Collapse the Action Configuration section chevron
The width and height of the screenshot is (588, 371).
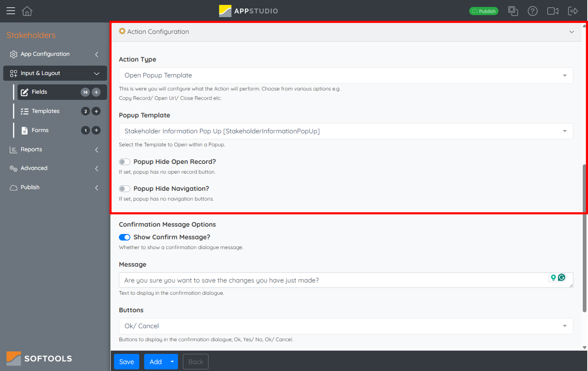[x=572, y=32]
